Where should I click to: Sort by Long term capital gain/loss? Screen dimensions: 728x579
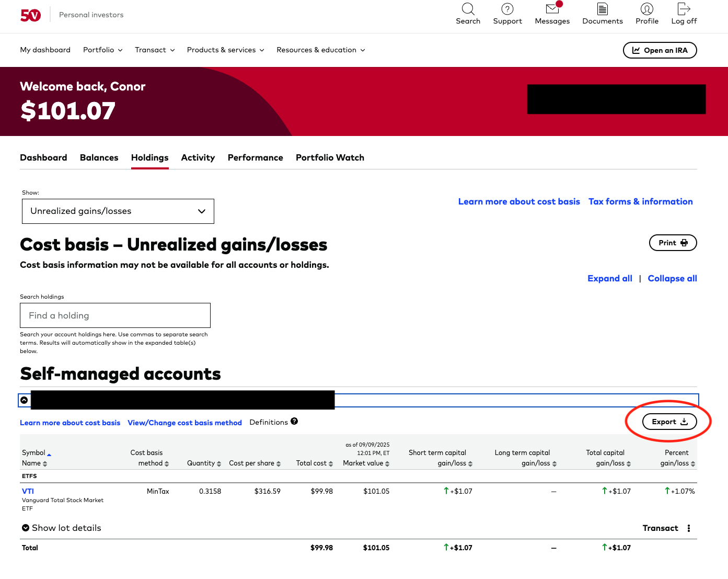click(526, 458)
